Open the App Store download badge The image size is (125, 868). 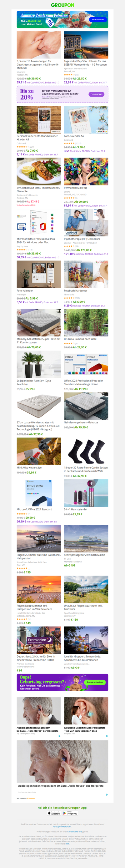pos(54,813)
